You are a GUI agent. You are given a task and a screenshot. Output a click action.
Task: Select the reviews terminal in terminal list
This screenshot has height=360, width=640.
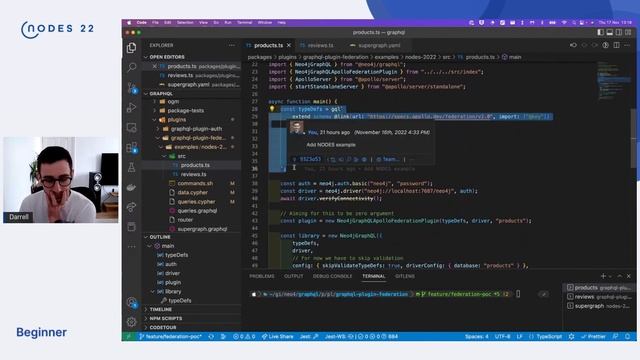[599, 297]
